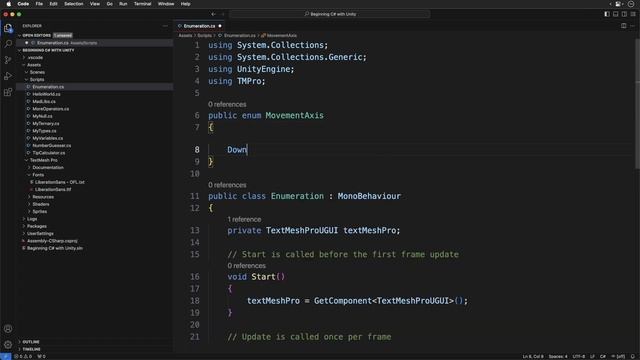Click the remote window indicator in status bar
This screenshot has height=360, width=640.
(5, 356)
